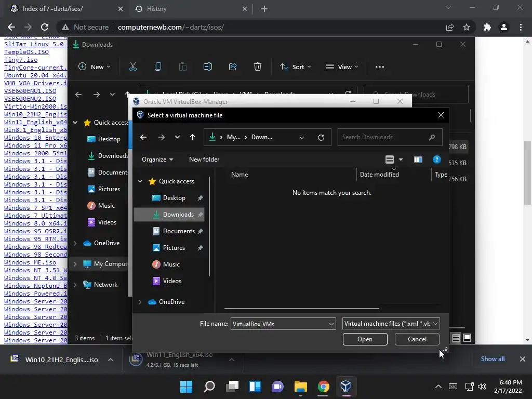Image resolution: width=532 pixels, height=399 pixels.
Task: Switch to the History browser tab
Action: coord(191,9)
